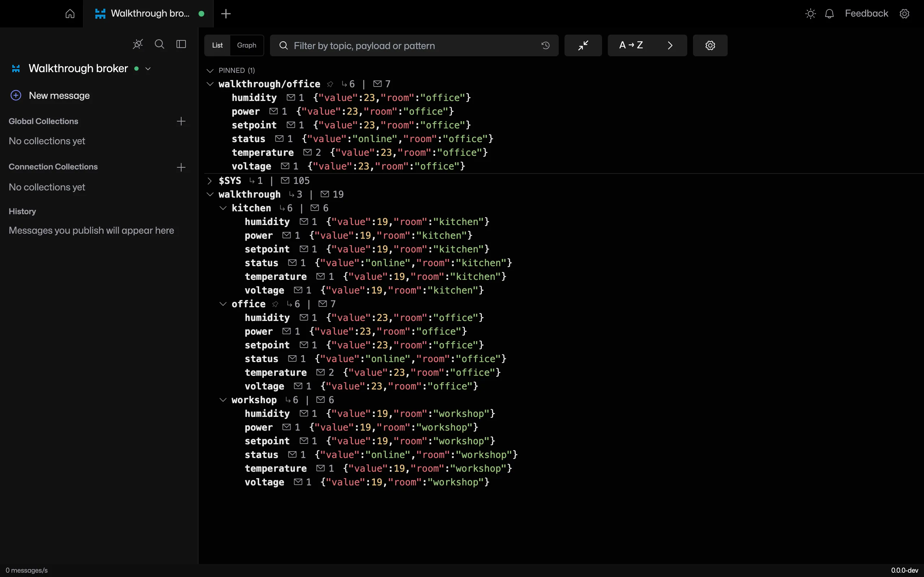Collapse all topics with the collapse icon
The width and height of the screenshot is (924, 577).
[x=583, y=45]
